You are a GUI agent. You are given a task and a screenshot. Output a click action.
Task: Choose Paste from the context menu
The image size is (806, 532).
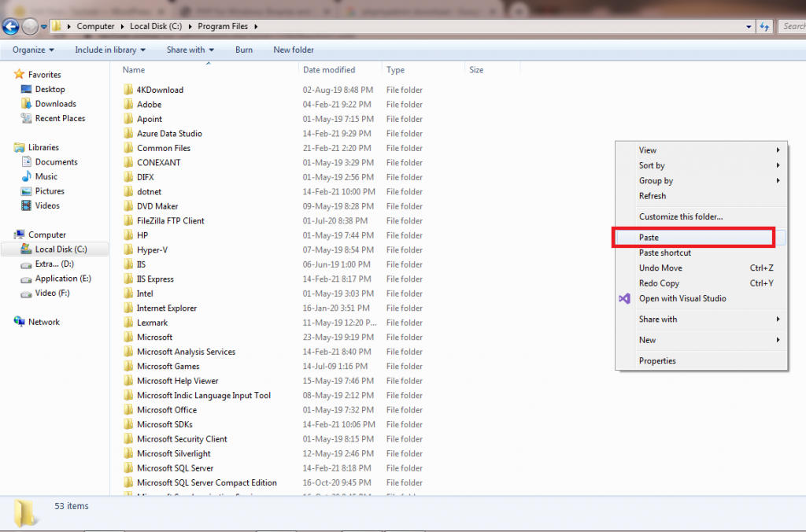click(x=649, y=238)
